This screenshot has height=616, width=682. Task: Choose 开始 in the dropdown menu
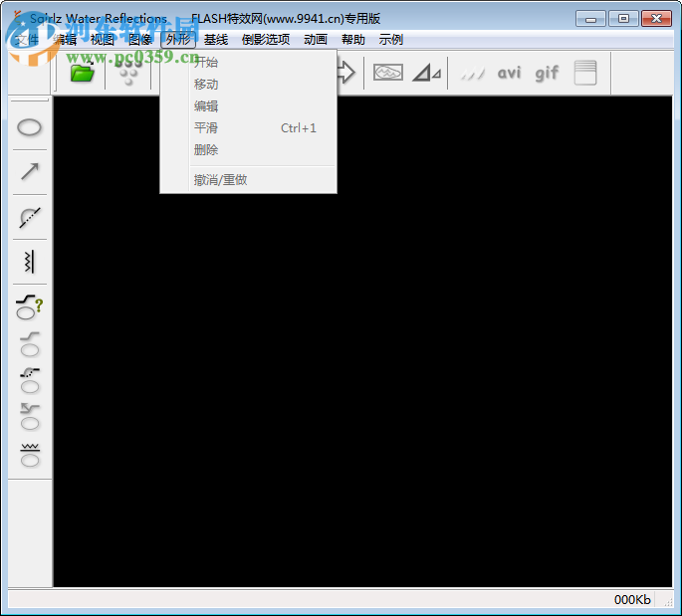click(249, 62)
